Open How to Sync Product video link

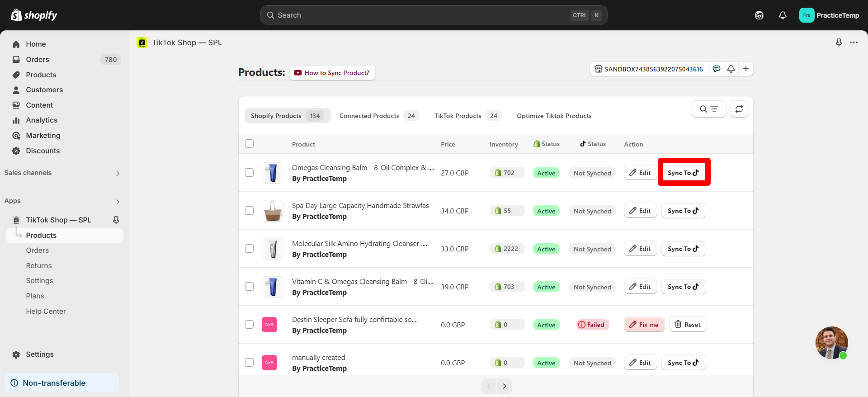tap(332, 73)
